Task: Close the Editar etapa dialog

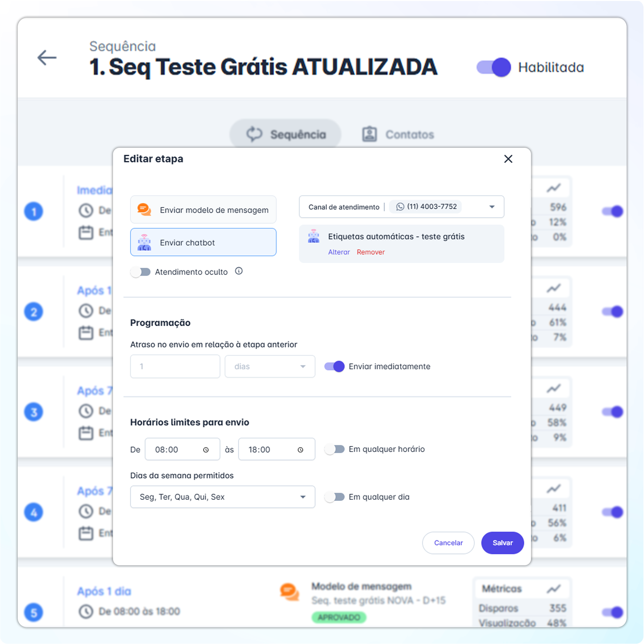Action: coord(508,159)
